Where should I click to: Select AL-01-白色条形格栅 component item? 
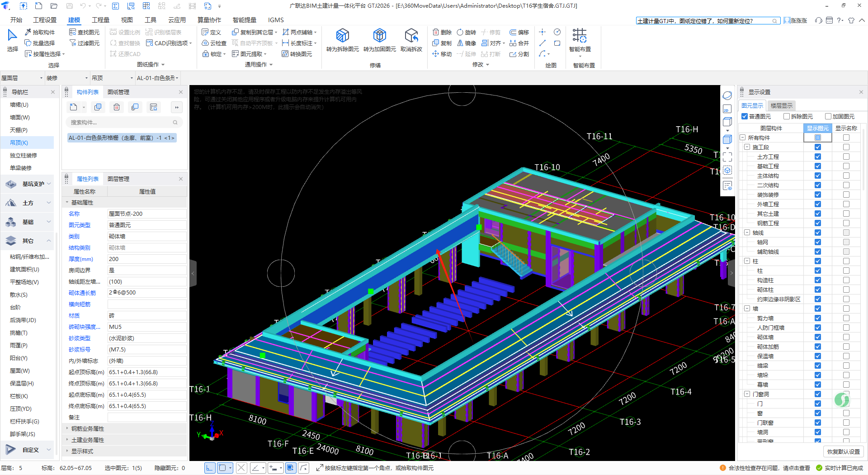point(122,138)
